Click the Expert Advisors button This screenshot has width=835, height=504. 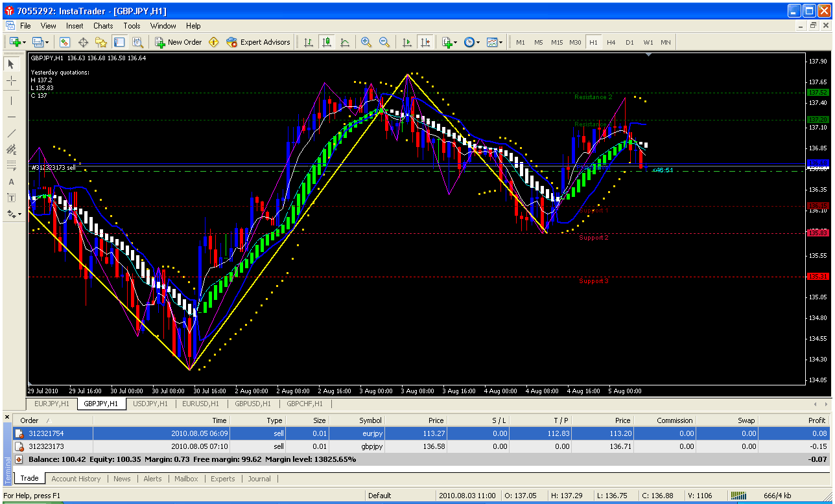point(258,42)
